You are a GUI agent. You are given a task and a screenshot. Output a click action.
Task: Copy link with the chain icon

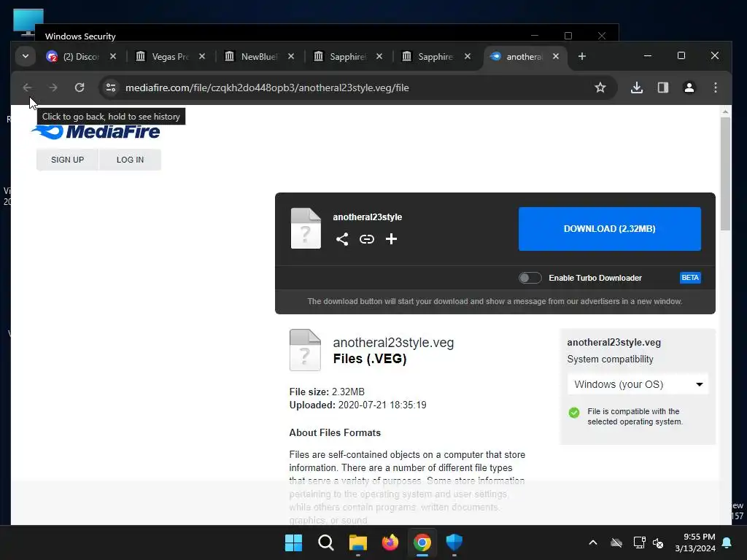367,239
